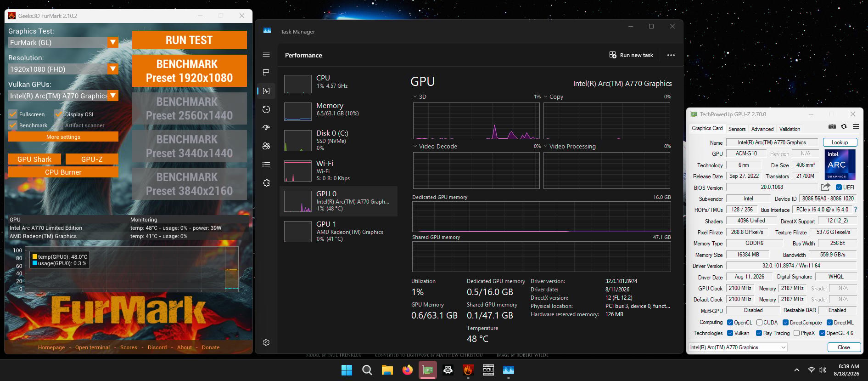Click the Intel ARC logo in GPU-Z

[x=840, y=165]
